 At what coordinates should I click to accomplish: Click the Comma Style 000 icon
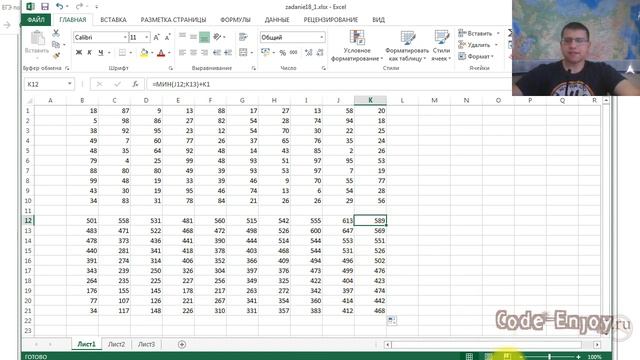293,53
